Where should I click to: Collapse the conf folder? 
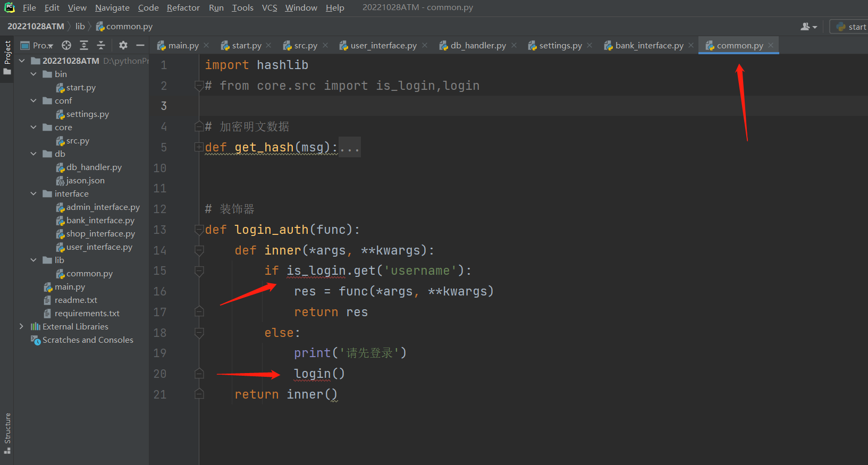[33, 100]
